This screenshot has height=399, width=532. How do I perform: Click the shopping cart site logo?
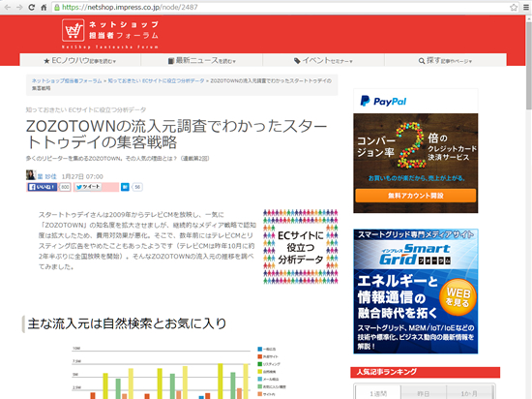(73, 30)
